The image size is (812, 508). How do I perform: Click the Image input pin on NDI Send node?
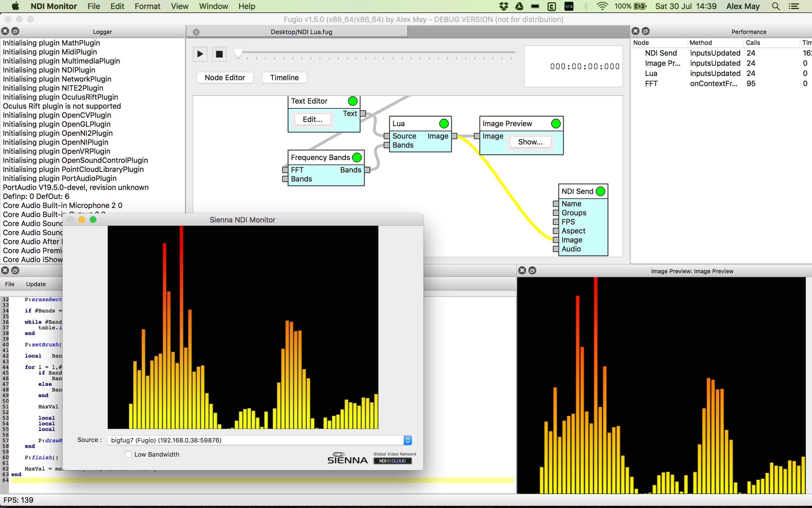pos(556,240)
